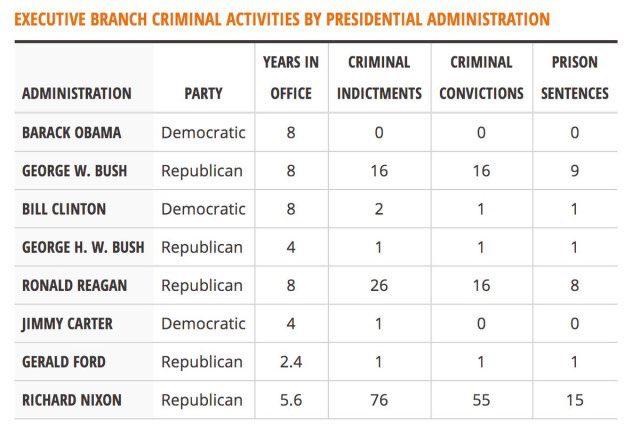Select the RICHARD NIXON row label
The image size is (640, 434).
click(x=72, y=400)
